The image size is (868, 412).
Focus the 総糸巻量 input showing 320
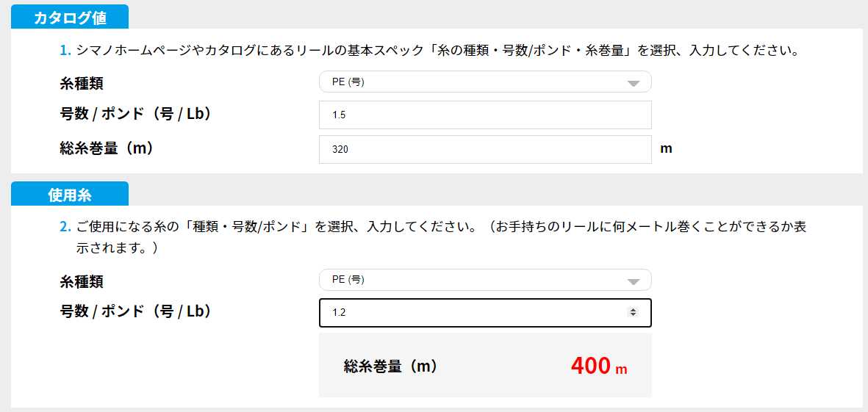click(485, 149)
